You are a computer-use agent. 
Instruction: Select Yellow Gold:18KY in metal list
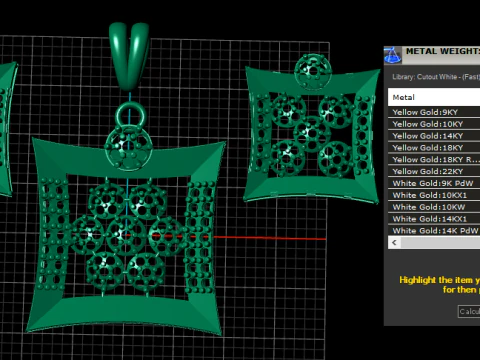tap(434, 148)
